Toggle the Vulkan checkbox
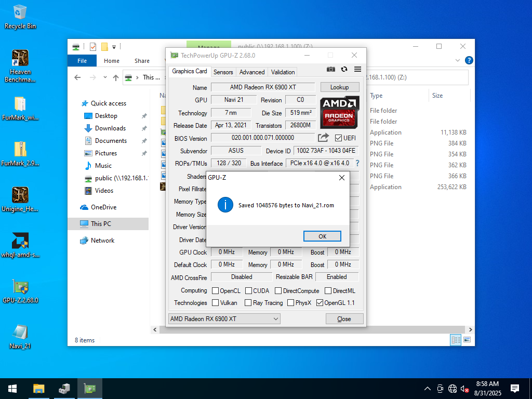Screen dimensions: 532x399 215,303
